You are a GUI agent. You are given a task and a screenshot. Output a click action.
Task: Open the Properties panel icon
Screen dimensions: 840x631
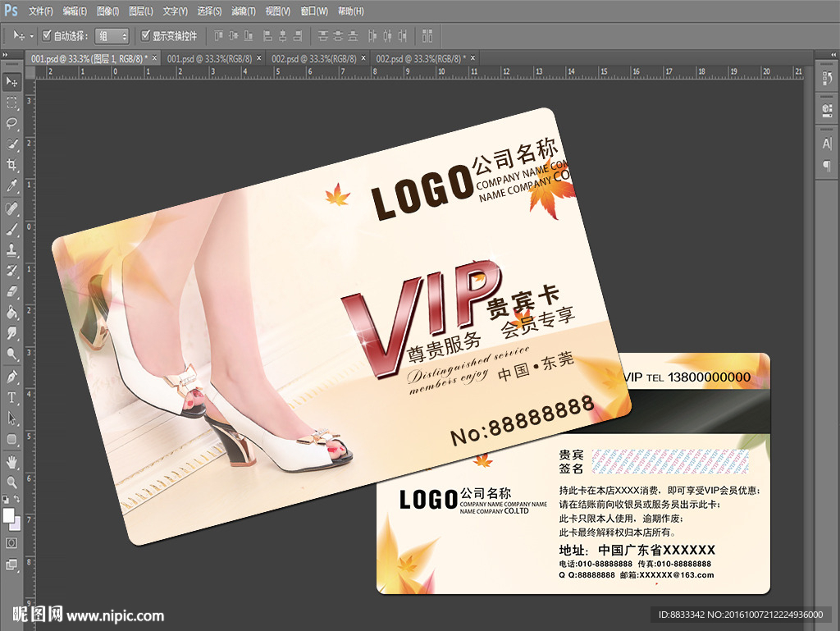click(x=827, y=110)
